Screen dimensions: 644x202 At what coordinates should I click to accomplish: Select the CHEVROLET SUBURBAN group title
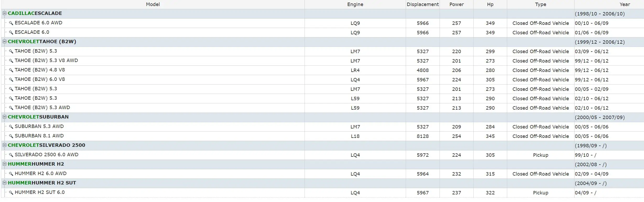pyautogui.click(x=38, y=117)
